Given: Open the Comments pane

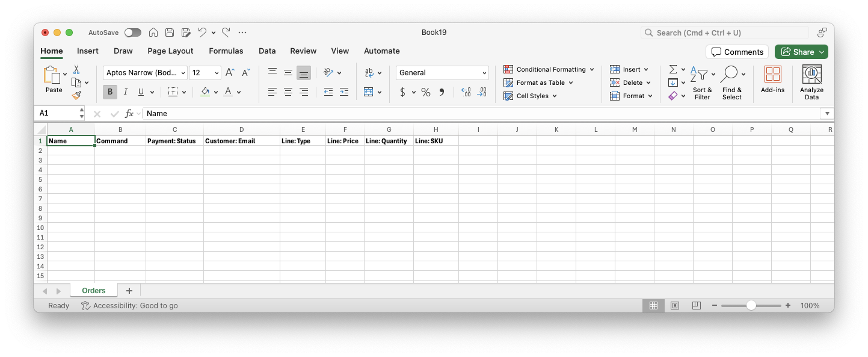Looking at the screenshot, I should point(737,52).
